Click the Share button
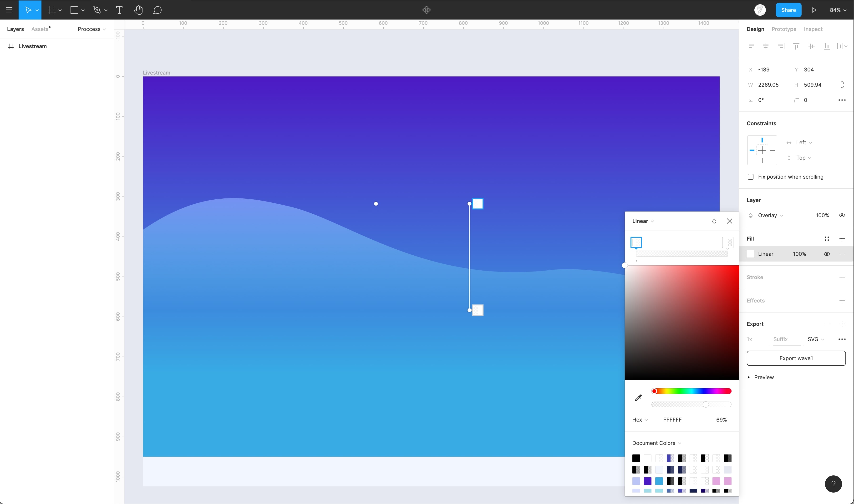The height and width of the screenshot is (504, 854). click(788, 10)
